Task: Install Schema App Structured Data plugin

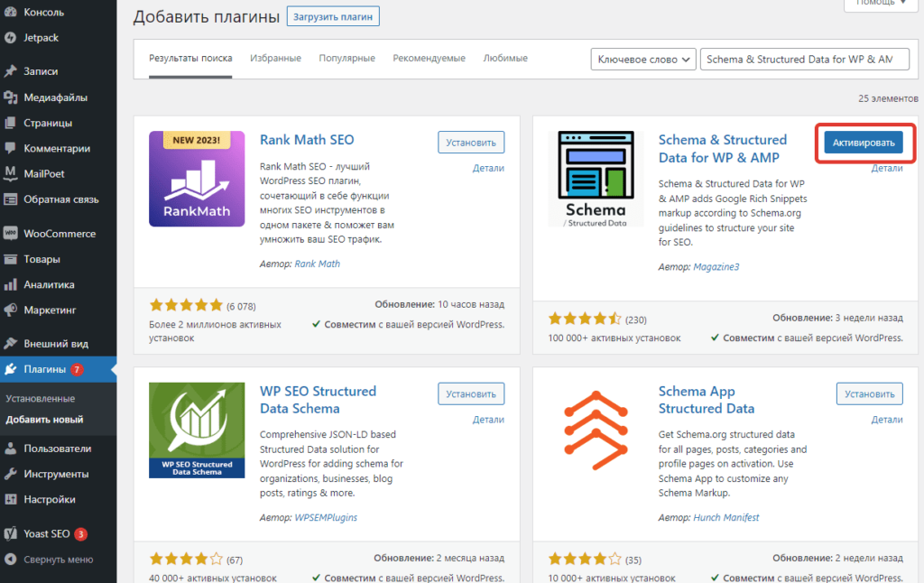Action: (870, 393)
